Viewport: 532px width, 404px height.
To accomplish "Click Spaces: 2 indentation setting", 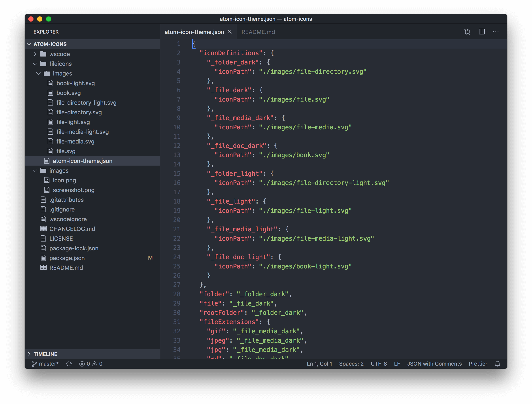I will (351, 364).
